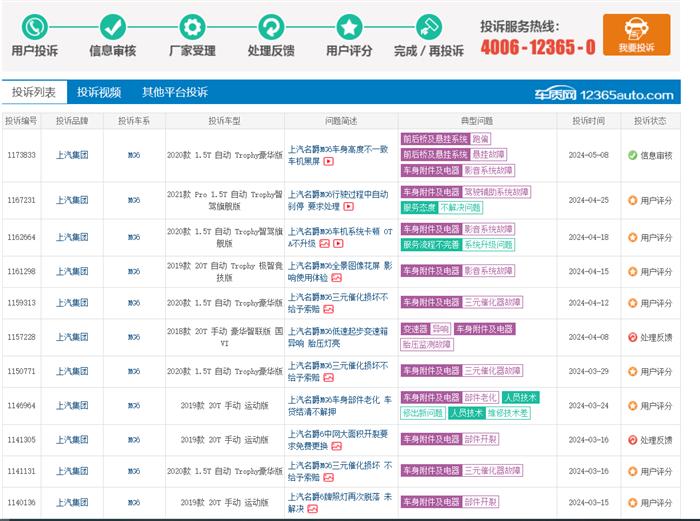Click complaint number 1161298
The width and height of the screenshot is (700, 521).
[21, 271]
